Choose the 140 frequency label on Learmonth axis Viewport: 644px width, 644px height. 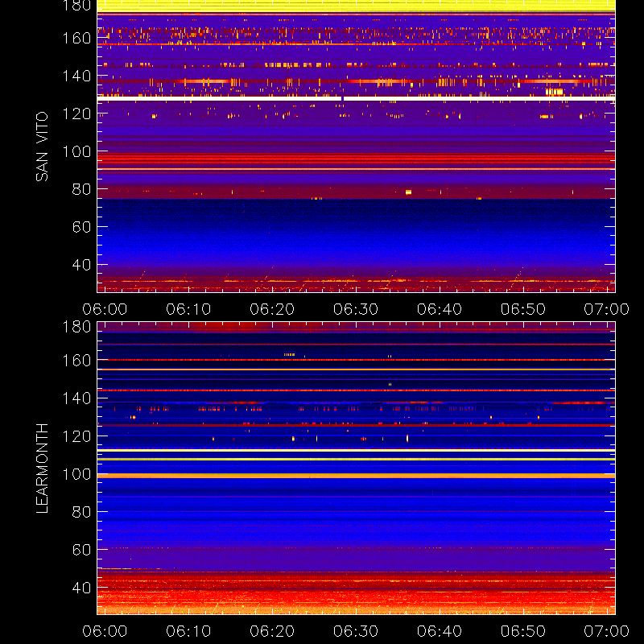coord(76,398)
